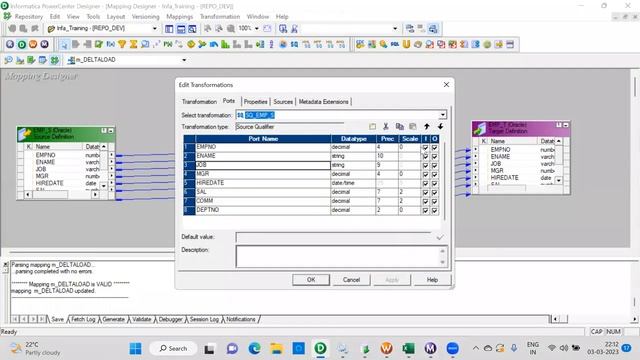The height and width of the screenshot is (360, 640).
Task: Click the Lookup transformation toolbar icon
Action: point(145,44)
